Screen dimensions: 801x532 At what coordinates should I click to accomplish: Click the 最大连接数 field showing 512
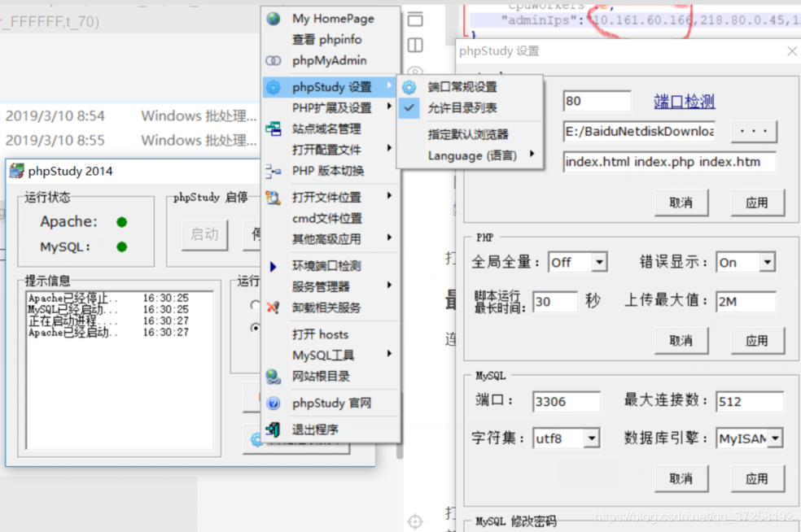[750, 402]
